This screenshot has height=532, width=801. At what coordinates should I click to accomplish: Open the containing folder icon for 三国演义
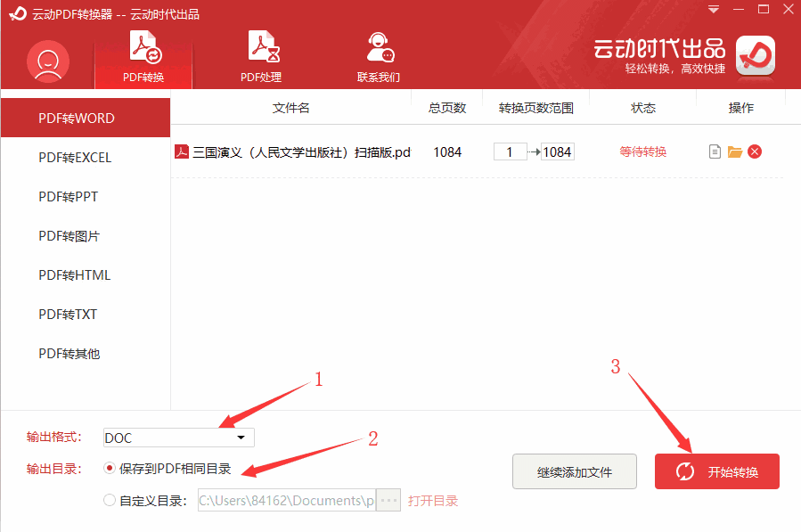pos(734,151)
